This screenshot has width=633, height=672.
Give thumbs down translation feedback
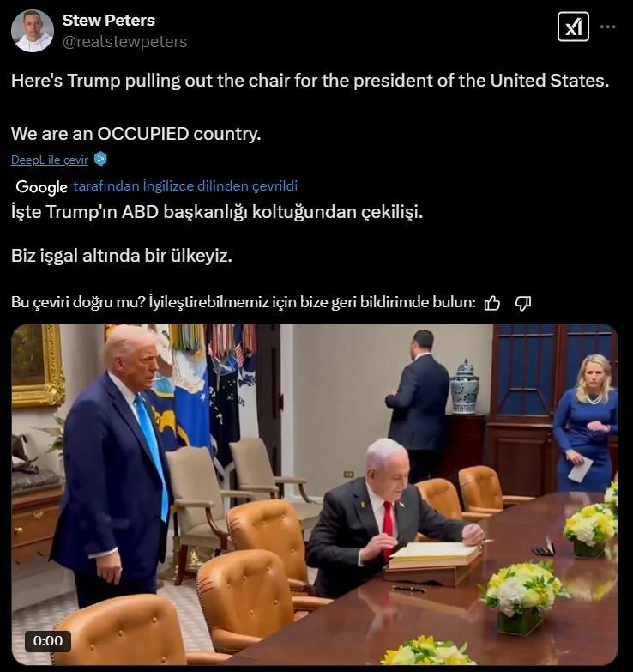click(x=523, y=303)
